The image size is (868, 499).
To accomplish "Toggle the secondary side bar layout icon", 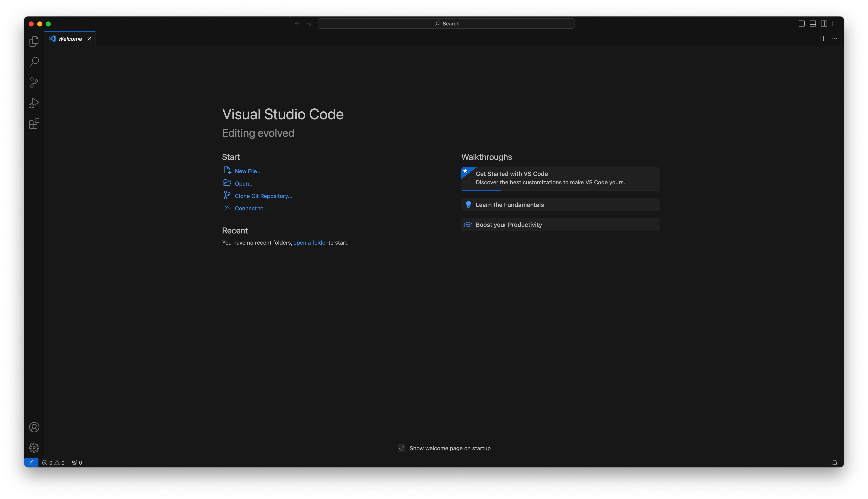I will coord(824,24).
